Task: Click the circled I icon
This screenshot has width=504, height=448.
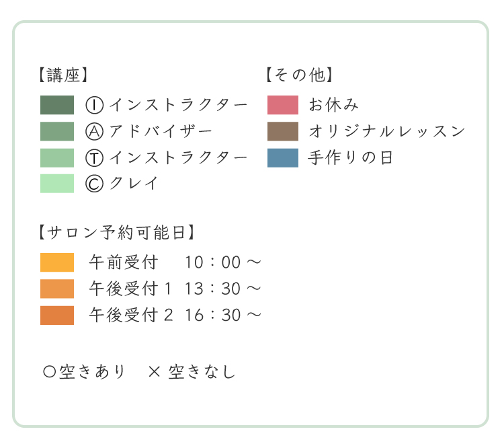Action: click(95, 105)
